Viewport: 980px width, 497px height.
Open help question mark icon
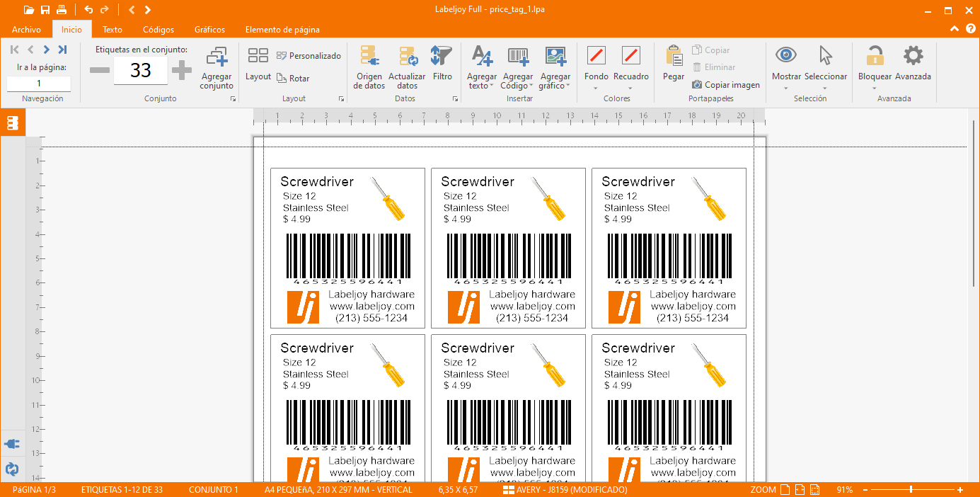tap(970, 29)
